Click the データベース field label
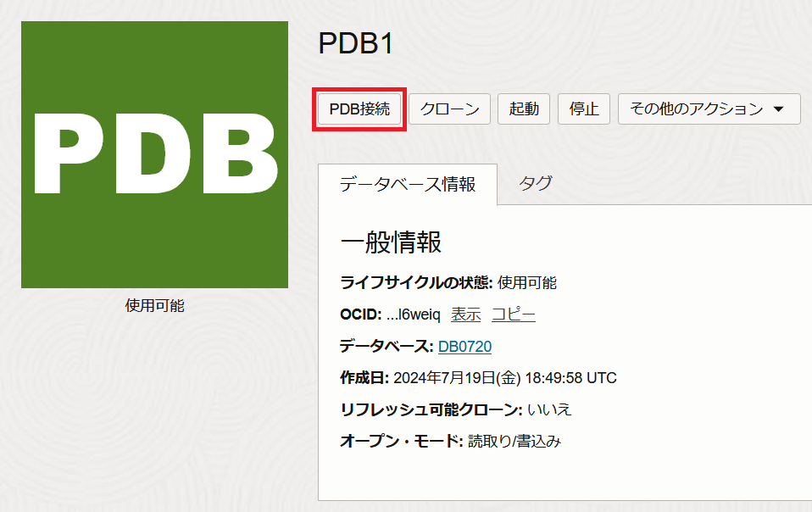The width and height of the screenshot is (812, 512). point(387,346)
